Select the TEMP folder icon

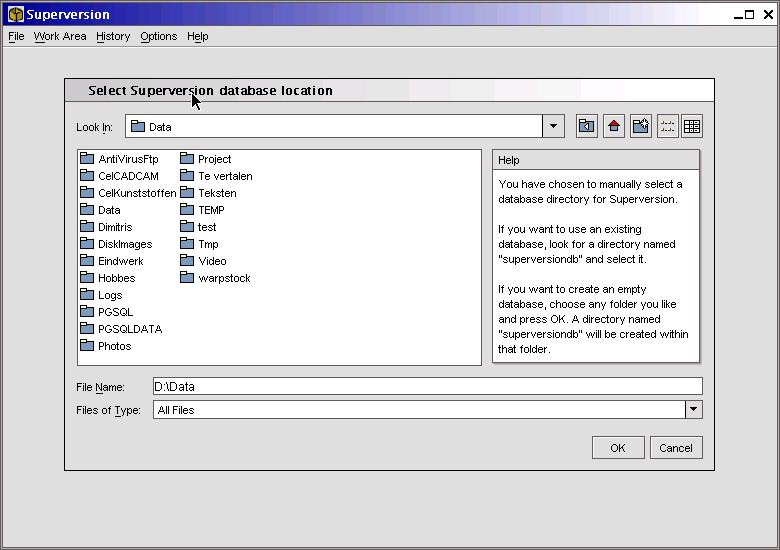point(187,209)
